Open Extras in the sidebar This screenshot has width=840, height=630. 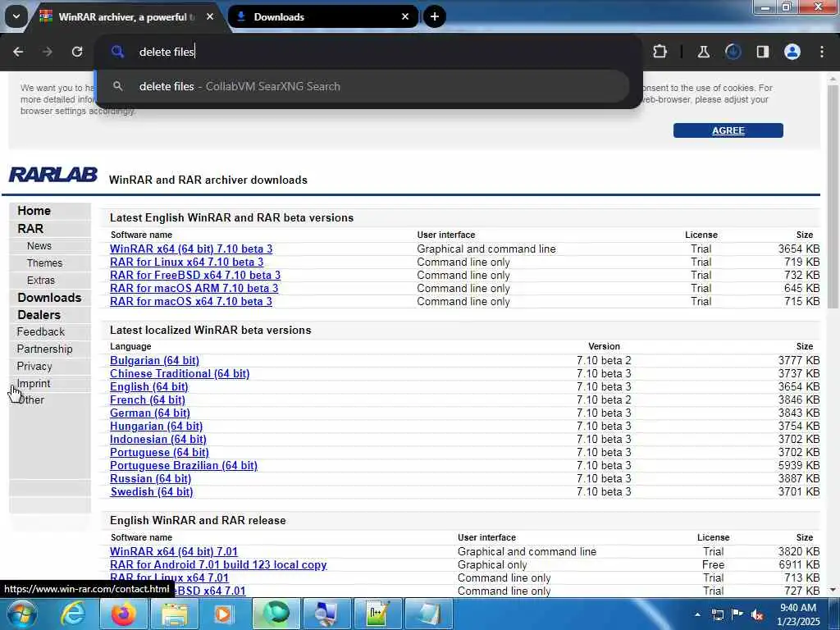(41, 281)
